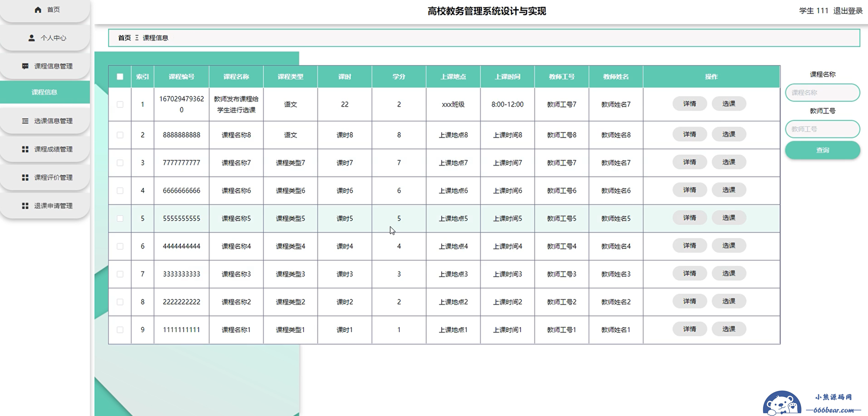Screen dimensions: 868x416
Task: Expand the 选课信息管理 sidebar menu
Action: point(45,121)
